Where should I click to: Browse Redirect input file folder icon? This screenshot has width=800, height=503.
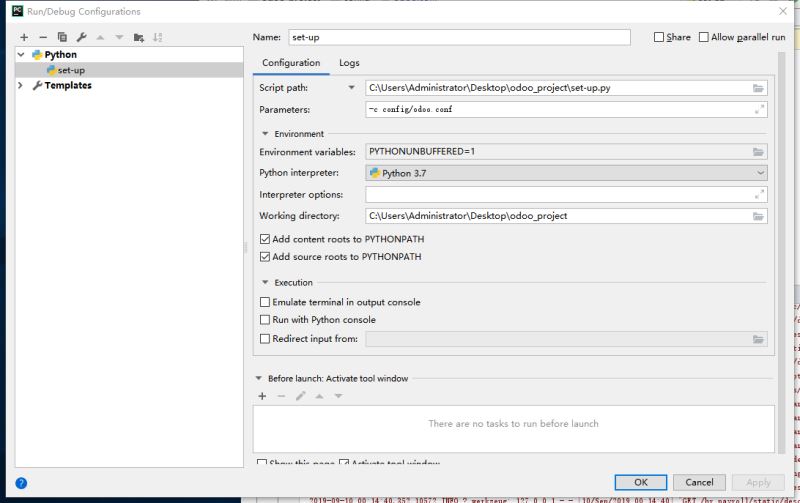758,339
